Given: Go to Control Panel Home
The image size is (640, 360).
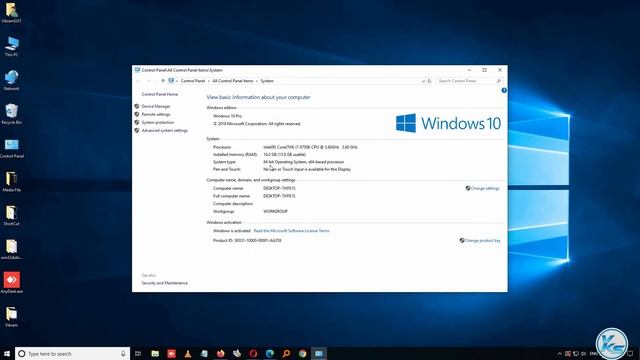Looking at the screenshot, I should [160, 94].
